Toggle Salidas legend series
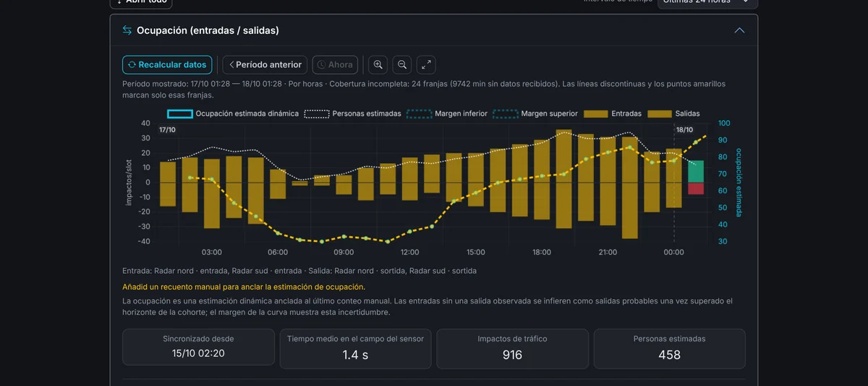868x386 pixels. pyautogui.click(x=673, y=114)
